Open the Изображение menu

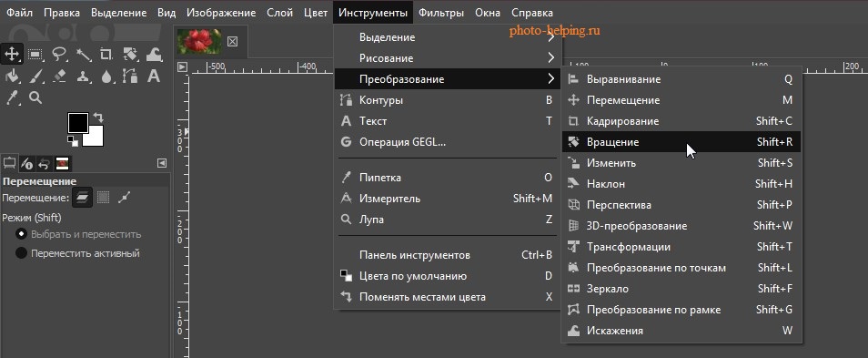pyautogui.click(x=221, y=12)
